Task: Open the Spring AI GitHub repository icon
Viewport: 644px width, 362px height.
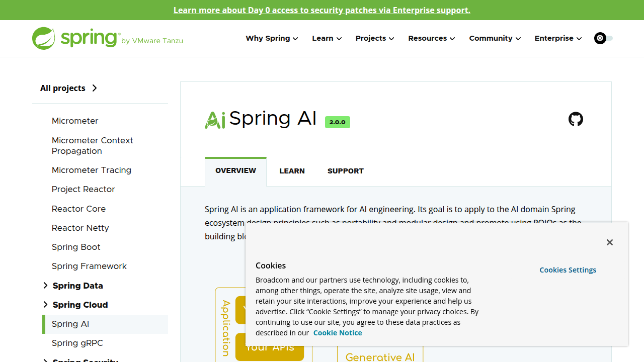Action: point(576,119)
